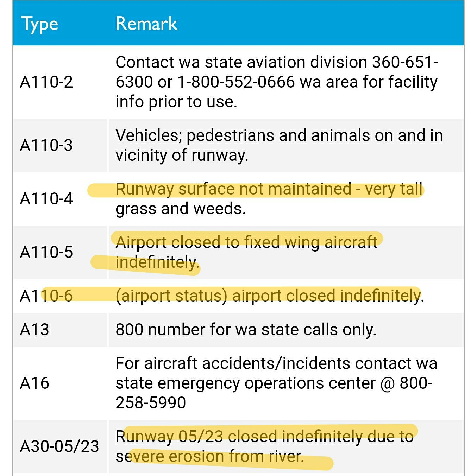Select the A110-4 type cell

(46, 198)
